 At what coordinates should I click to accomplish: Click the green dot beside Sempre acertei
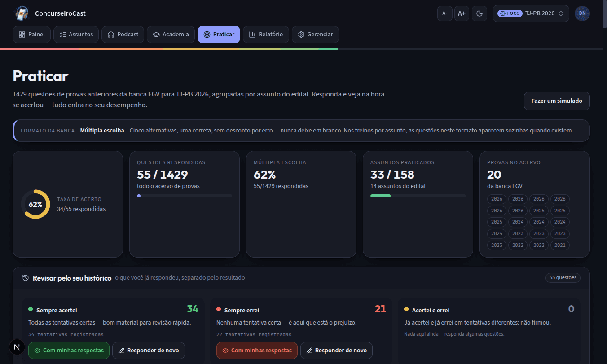(31, 309)
